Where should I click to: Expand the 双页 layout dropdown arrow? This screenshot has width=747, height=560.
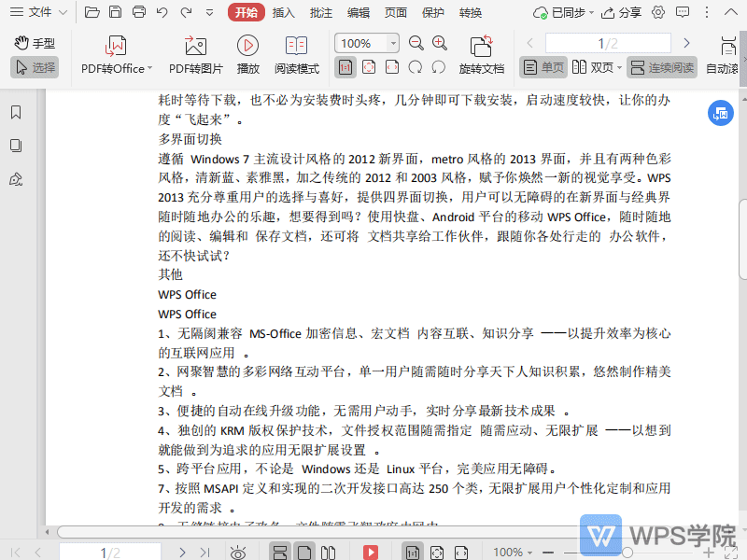(619, 67)
